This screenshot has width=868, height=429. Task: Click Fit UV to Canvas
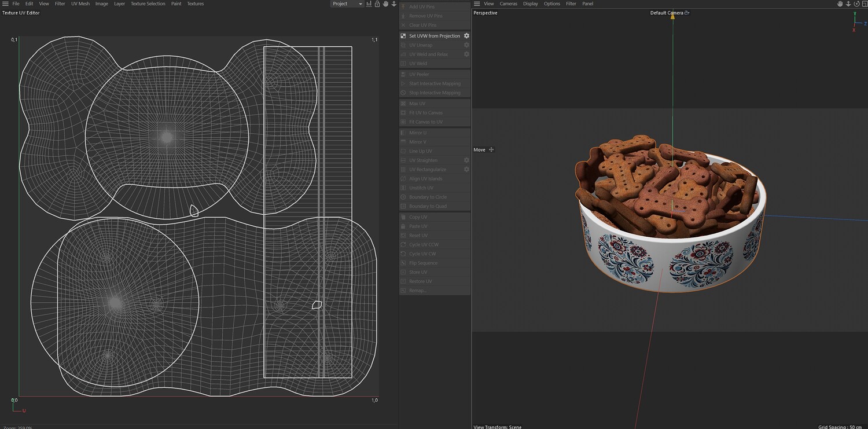click(x=435, y=113)
